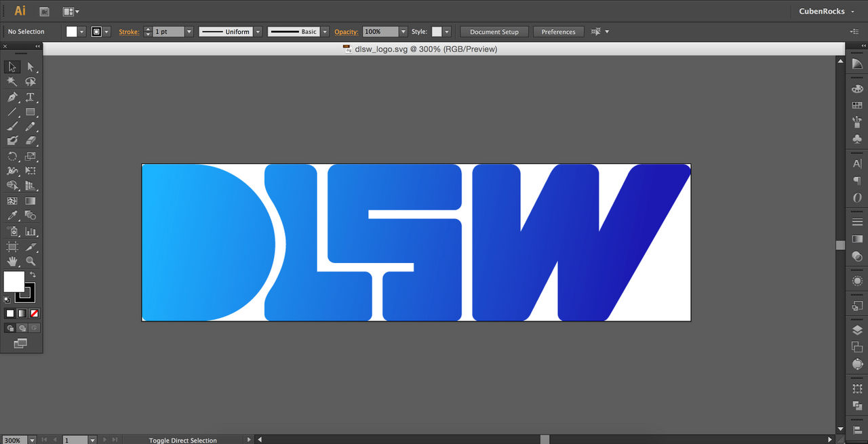
Task: Open the fill color dropdown arrow
Action: pyautogui.click(x=82, y=32)
